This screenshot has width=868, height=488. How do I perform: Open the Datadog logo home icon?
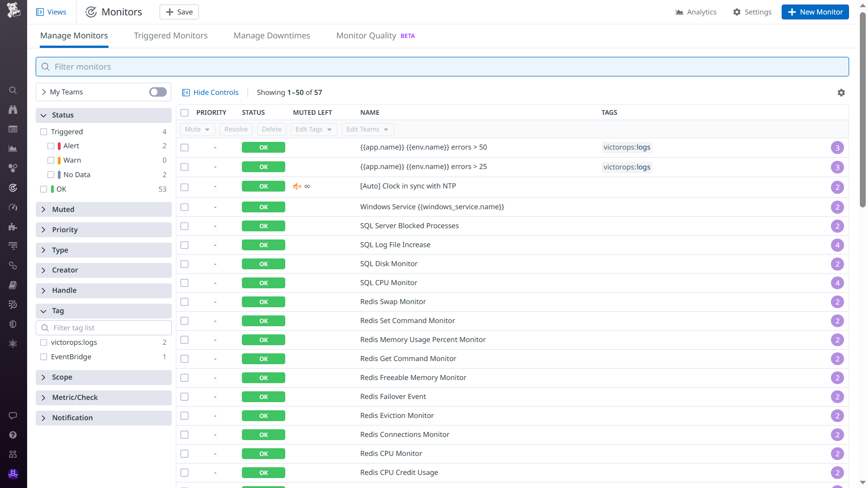pyautogui.click(x=13, y=10)
